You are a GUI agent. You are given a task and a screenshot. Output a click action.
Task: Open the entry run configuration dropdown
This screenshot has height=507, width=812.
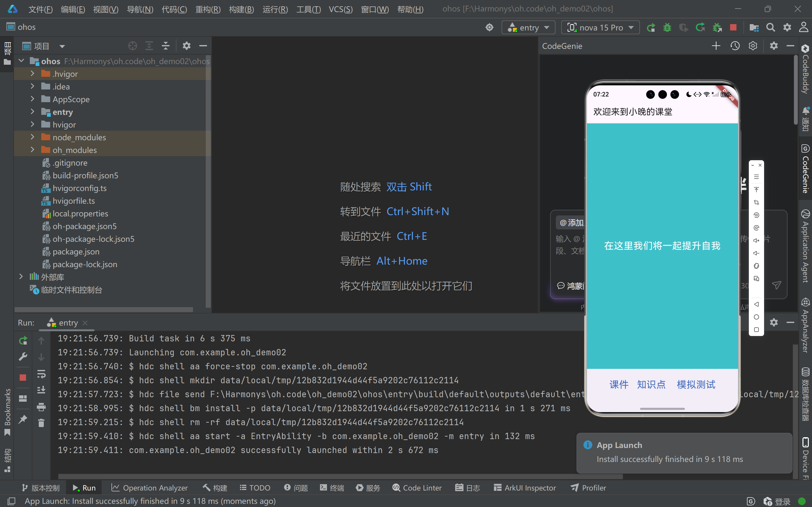tap(529, 28)
